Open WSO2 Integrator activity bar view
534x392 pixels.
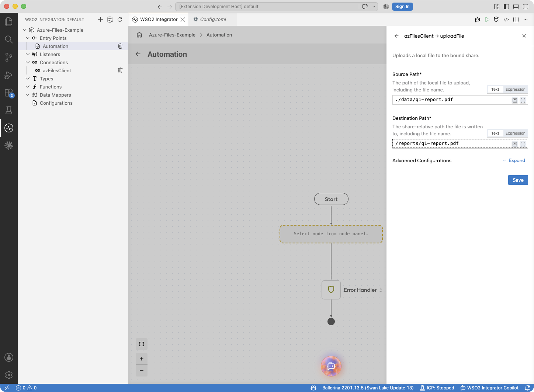8,128
